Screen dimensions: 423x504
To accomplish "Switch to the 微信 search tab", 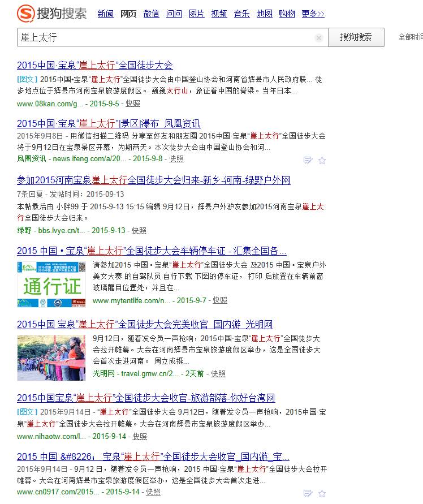I will click(151, 14).
